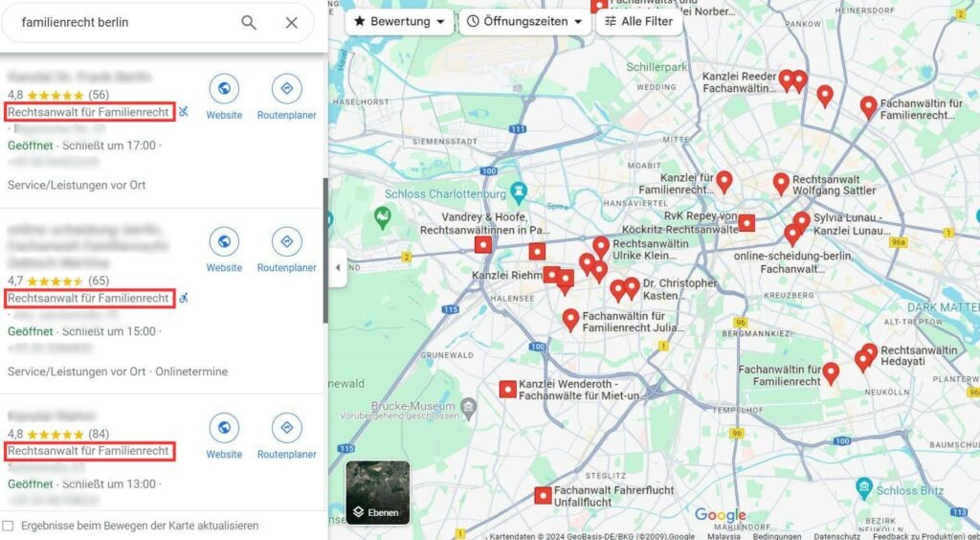980x540 pixels.
Task: Expand the Öffnungszeiten filter dropdown
Action: click(525, 21)
